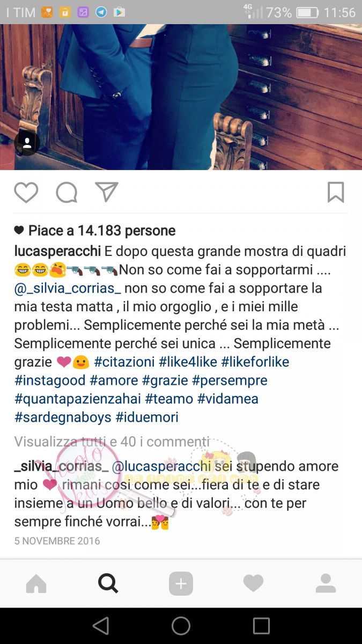Go to Home tab in bottom bar
Screen dimensions: 362x644
click(x=36, y=583)
